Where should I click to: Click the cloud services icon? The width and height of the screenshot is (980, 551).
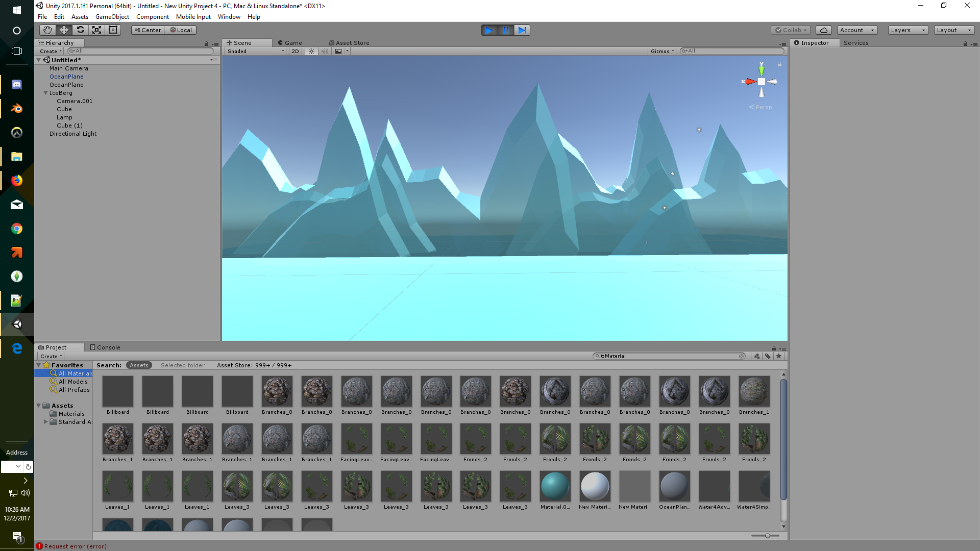[x=823, y=30]
